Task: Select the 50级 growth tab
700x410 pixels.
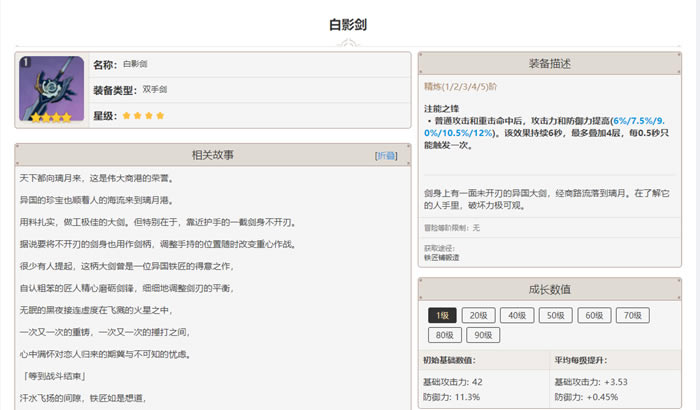Action: click(x=554, y=315)
